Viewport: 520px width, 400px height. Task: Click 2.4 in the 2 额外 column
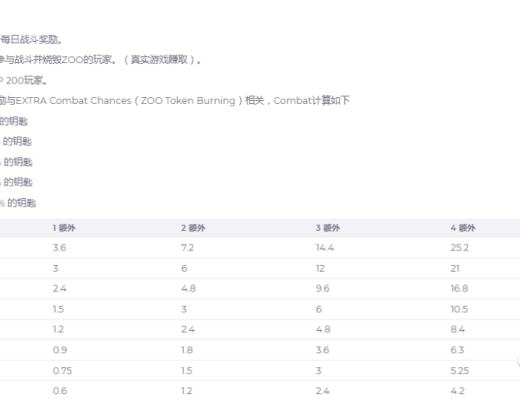188,329
